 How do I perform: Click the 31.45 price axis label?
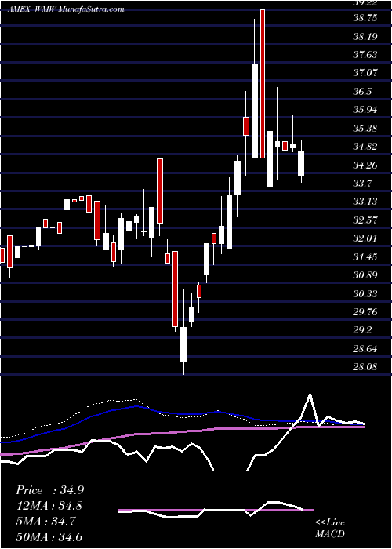(x=365, y=257)
